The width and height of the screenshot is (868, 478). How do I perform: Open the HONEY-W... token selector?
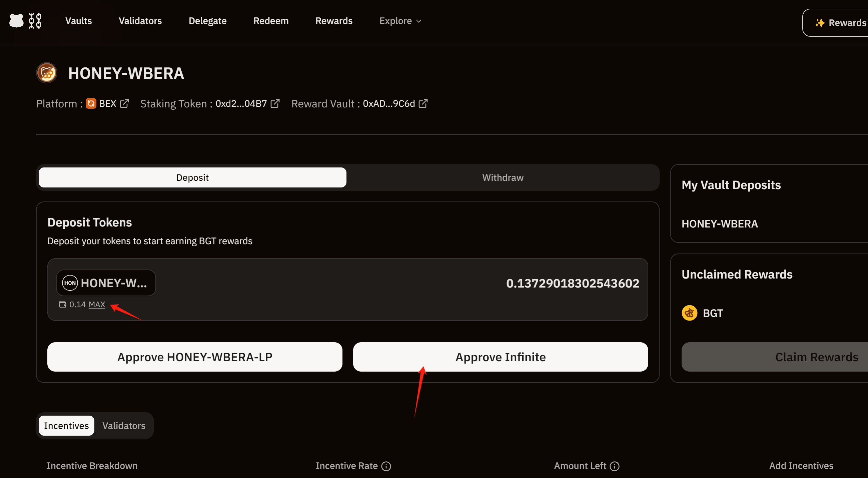106,283
